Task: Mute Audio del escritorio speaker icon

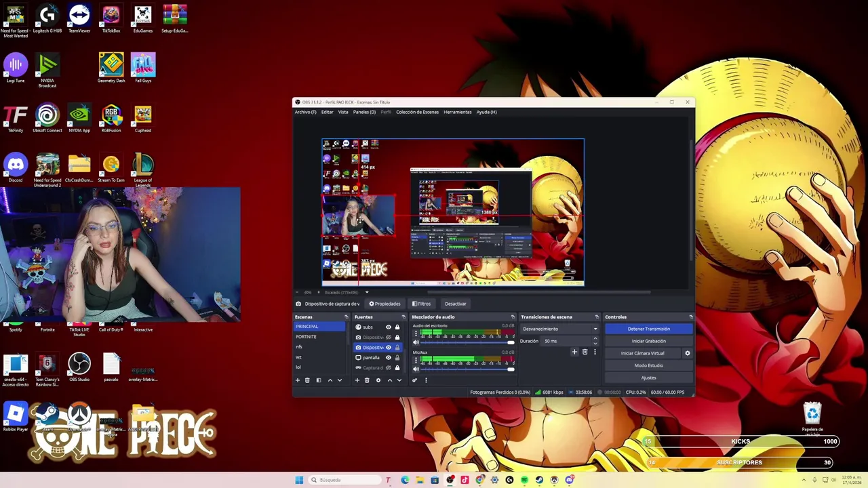Action: point(416,342)
